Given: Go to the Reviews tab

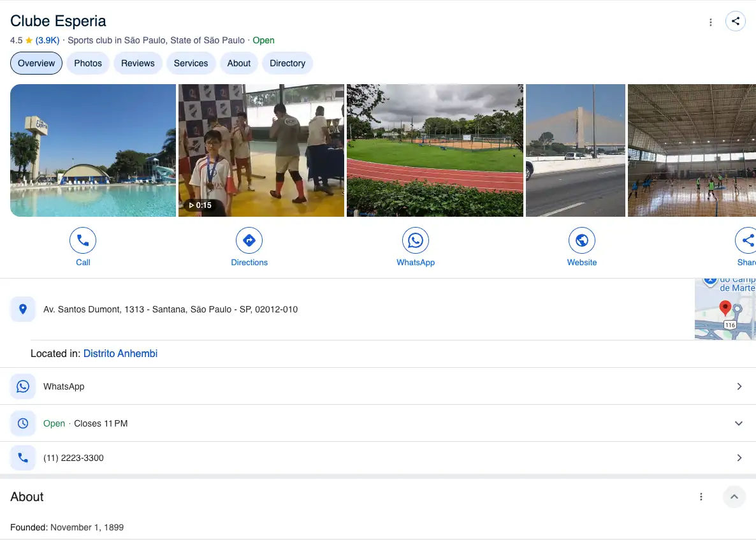Looking at the screenshot, I should point(138,63).
